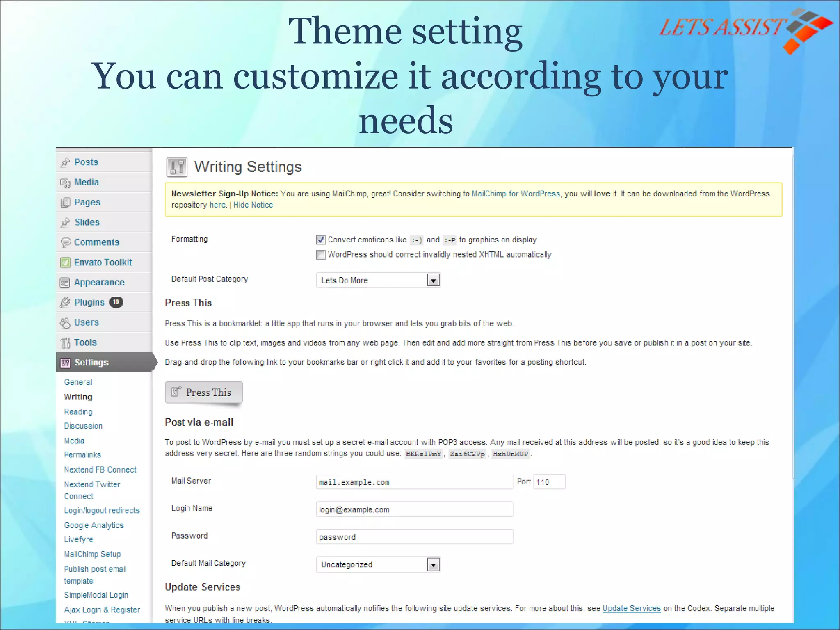Toggle Convert emoticons checkbox

[x=321, y=240]
